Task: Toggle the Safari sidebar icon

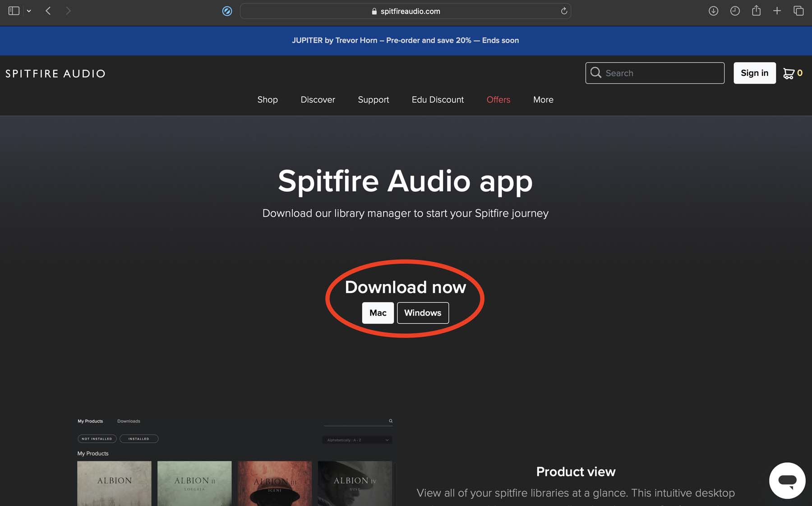Action: pyautogui.click(x=14, y=11)
